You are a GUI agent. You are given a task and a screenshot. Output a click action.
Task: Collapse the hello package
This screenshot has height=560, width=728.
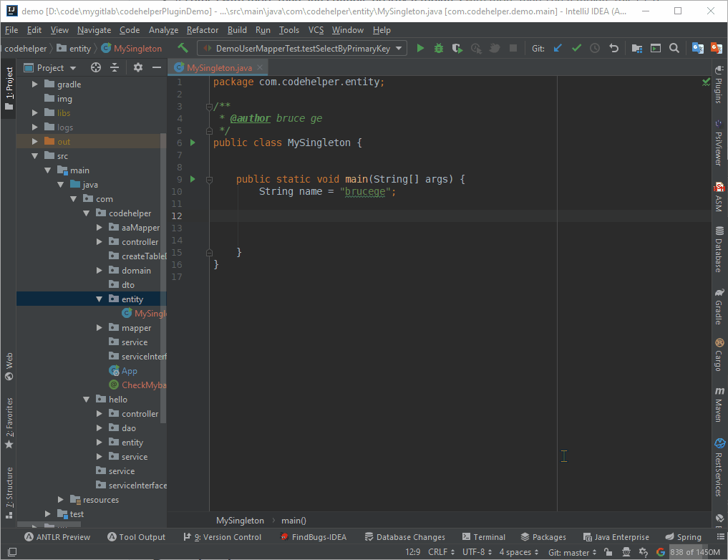87,400
